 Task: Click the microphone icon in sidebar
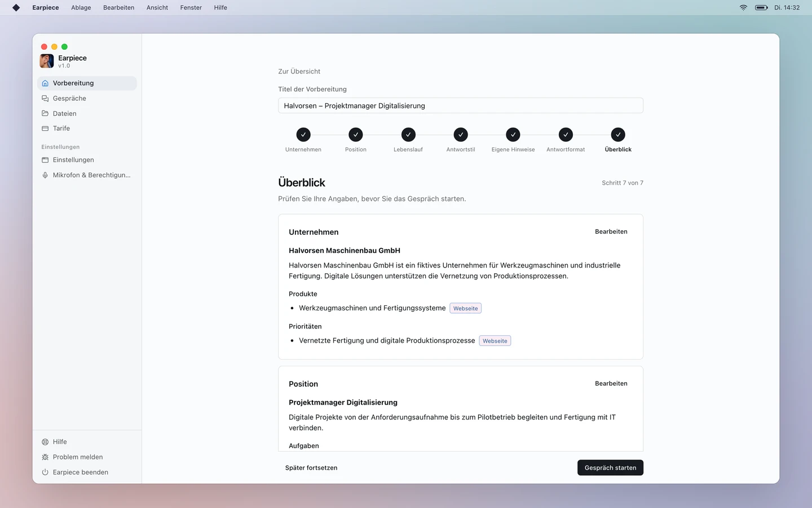(45, 175)
